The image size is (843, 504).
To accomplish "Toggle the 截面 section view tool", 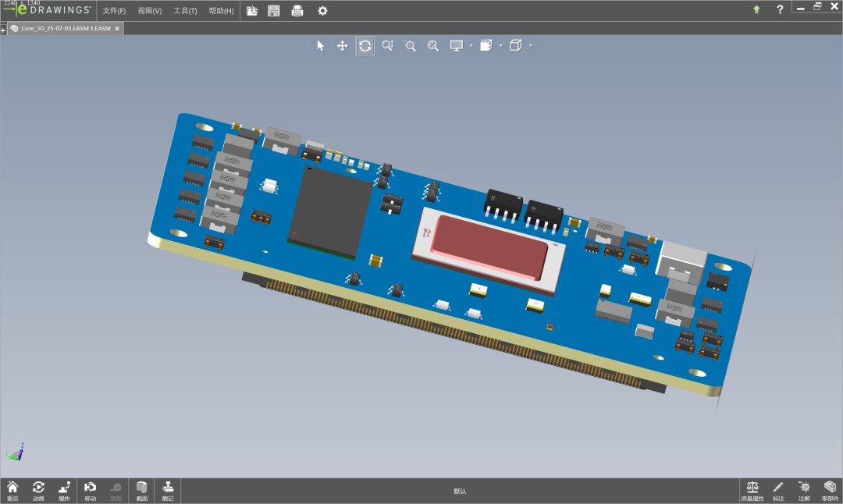I will click(x=141, y=491).
